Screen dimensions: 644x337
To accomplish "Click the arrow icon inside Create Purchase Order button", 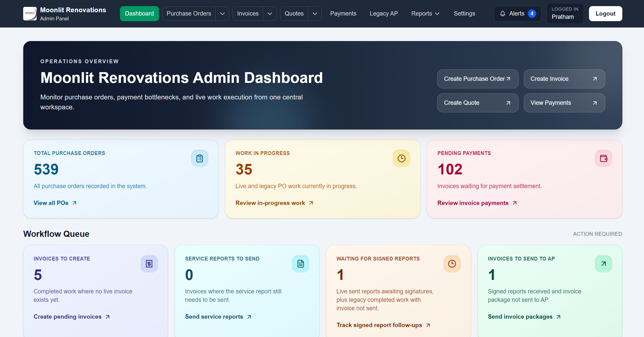I will tap(508, 79).
